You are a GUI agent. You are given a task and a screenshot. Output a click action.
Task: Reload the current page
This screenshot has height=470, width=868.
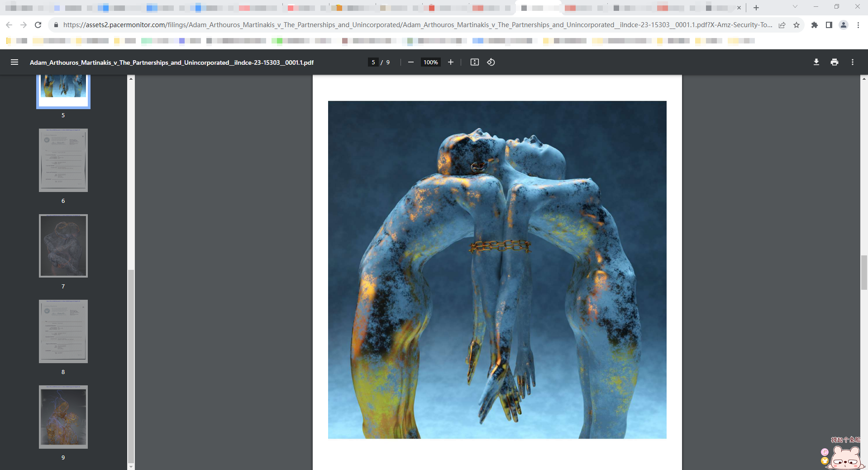[x=38, y=25]
